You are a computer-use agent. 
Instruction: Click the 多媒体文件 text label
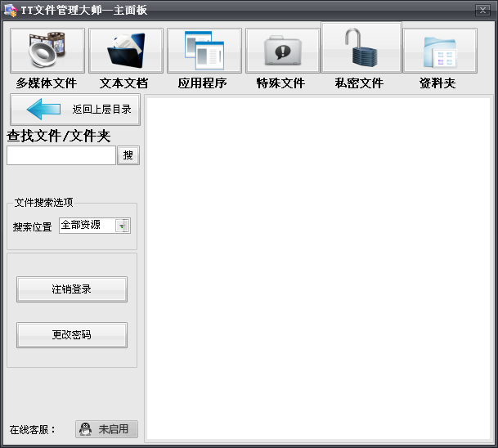[46, 83]
